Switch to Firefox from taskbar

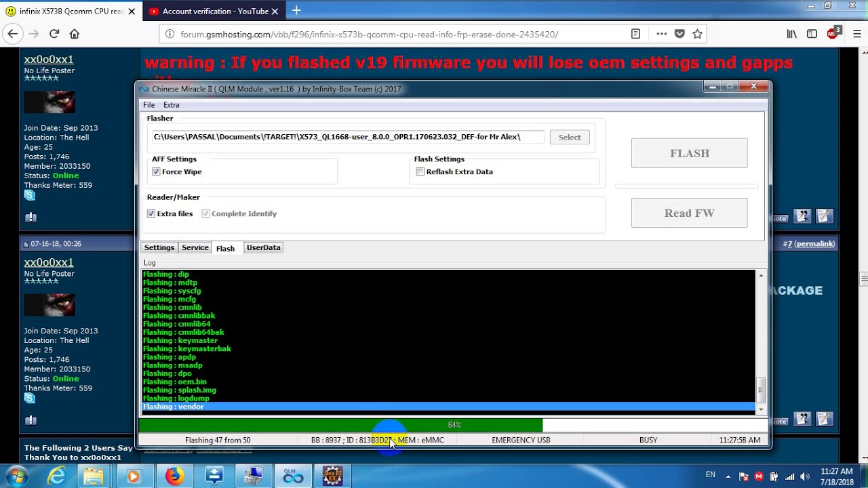pyautogui.click(x=174, y=476)
